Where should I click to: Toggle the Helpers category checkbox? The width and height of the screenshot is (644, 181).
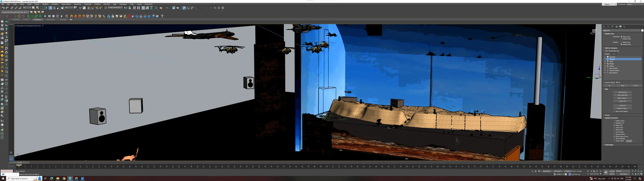pyautogui.click(x=605, y=66)
